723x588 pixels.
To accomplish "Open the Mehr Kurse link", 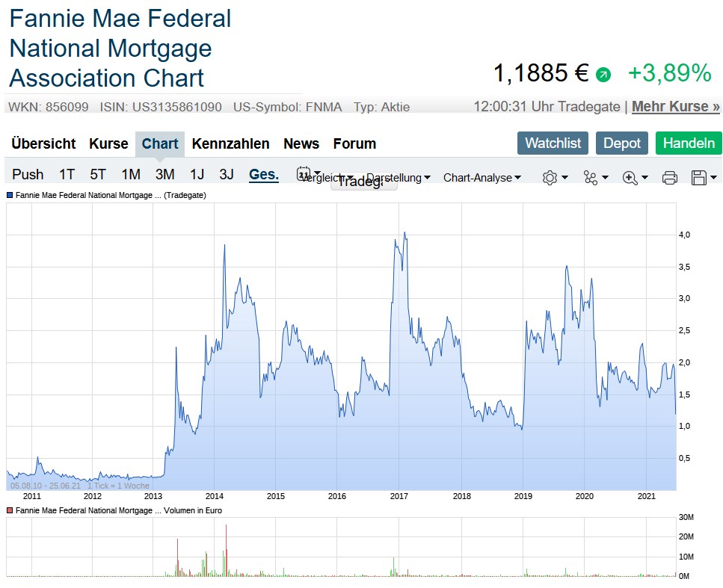I will (675, 106).
